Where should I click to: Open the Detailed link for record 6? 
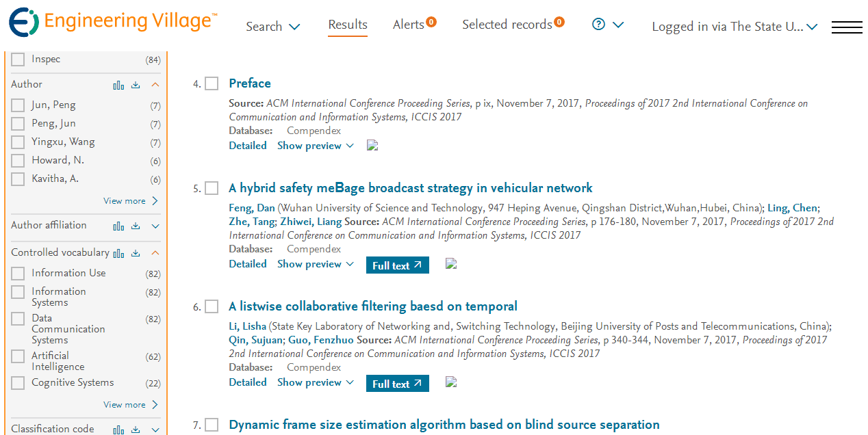[x=248, y=382]
